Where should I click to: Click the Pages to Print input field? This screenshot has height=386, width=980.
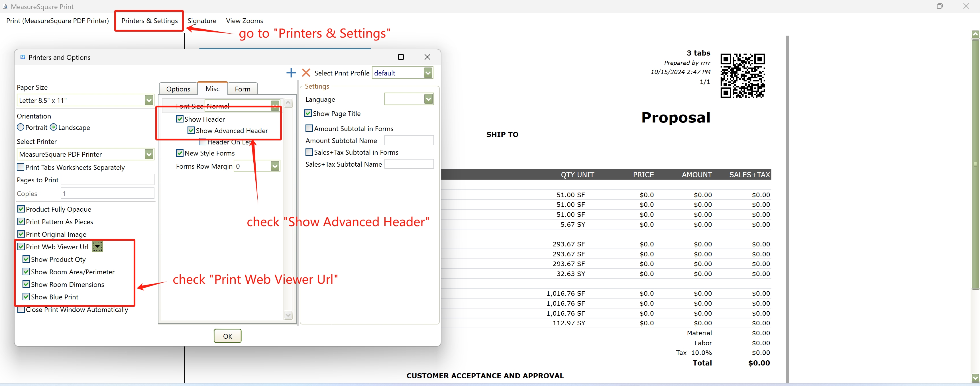point(107,180)
